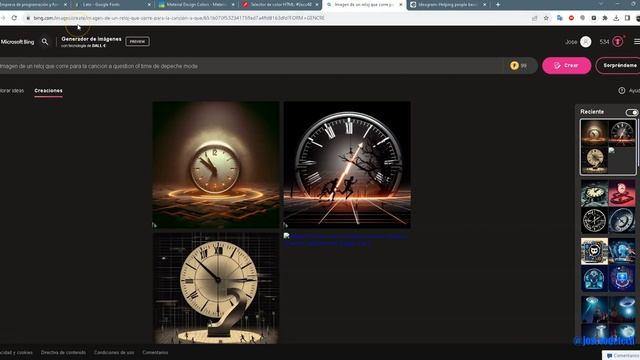
Task: Close the current Bing image tab
Action: pyautogui.click(x=400, y=4)
